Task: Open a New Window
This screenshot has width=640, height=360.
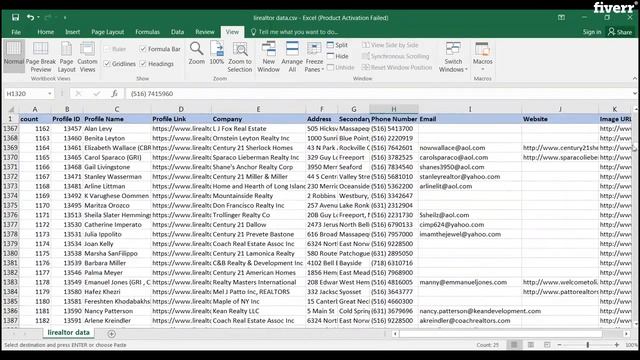Action: point(268,57)
